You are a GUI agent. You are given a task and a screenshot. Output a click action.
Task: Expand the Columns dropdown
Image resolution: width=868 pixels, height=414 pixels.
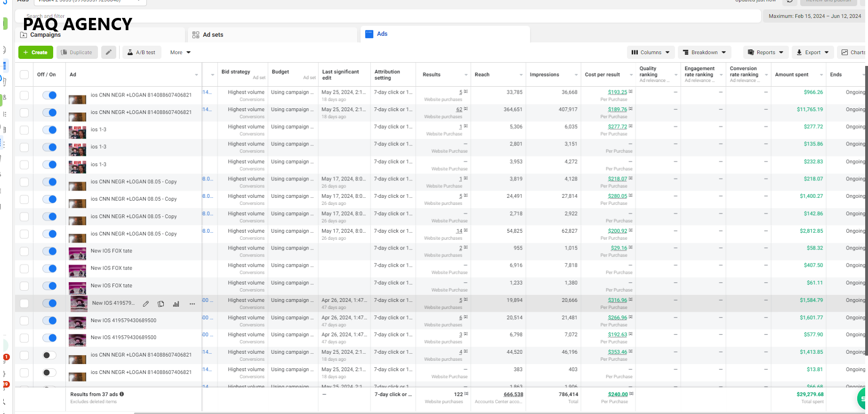coord(651,52)
